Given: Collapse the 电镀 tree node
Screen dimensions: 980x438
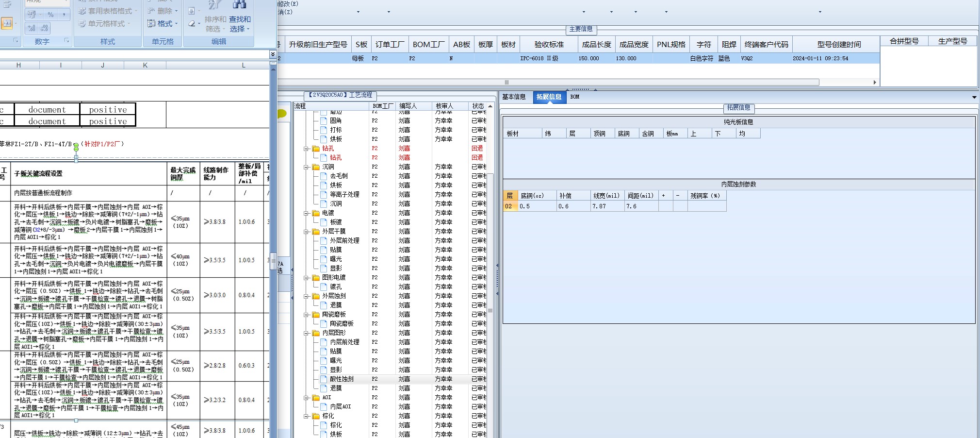Looking at the screenshot, I should [x=306, y=213].
